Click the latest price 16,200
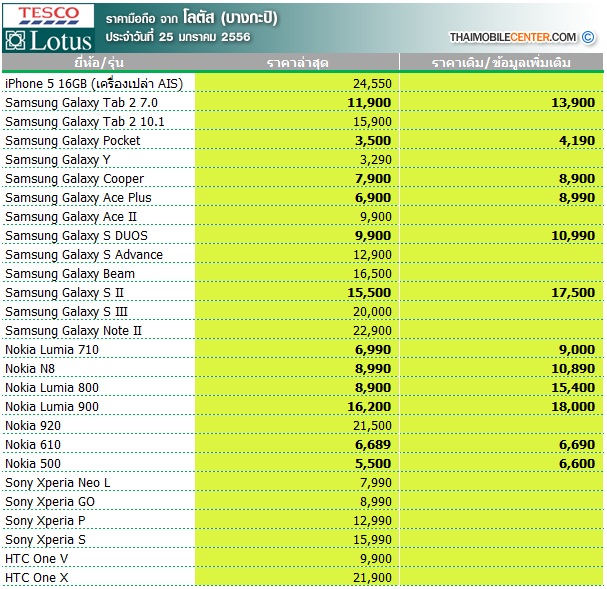The width and height of the screenshot is (607, 589). 369,406
